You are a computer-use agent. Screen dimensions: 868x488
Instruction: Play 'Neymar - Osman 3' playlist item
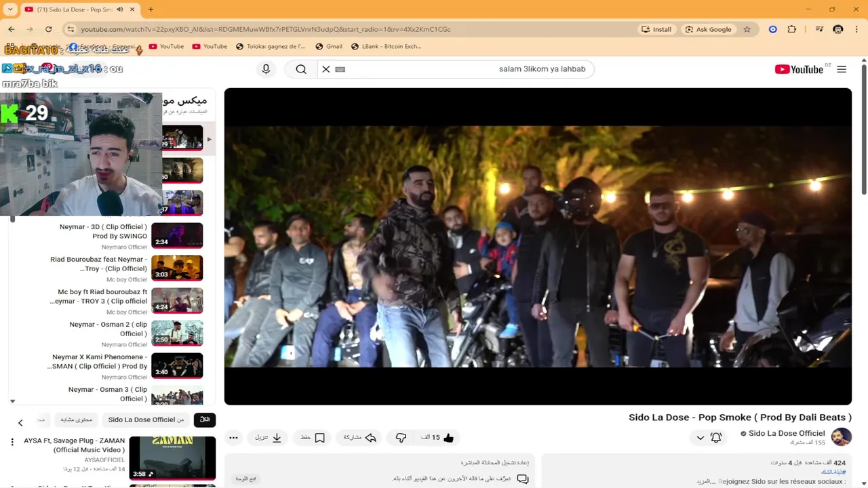point(106,395)
